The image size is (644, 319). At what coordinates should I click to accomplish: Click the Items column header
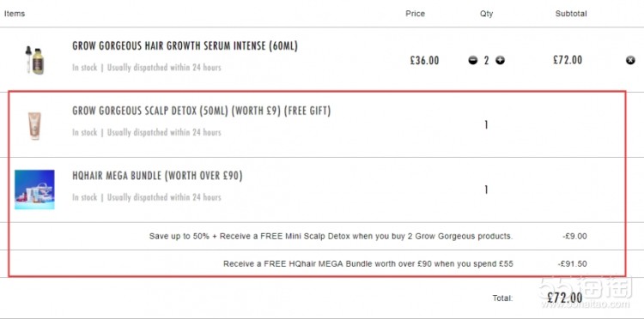(15, 14)
